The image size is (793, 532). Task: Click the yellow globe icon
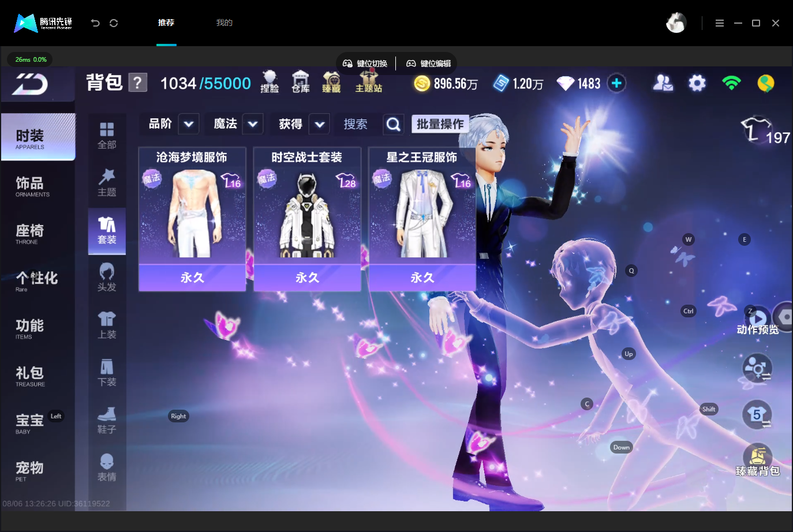click(x=766, y=84)
